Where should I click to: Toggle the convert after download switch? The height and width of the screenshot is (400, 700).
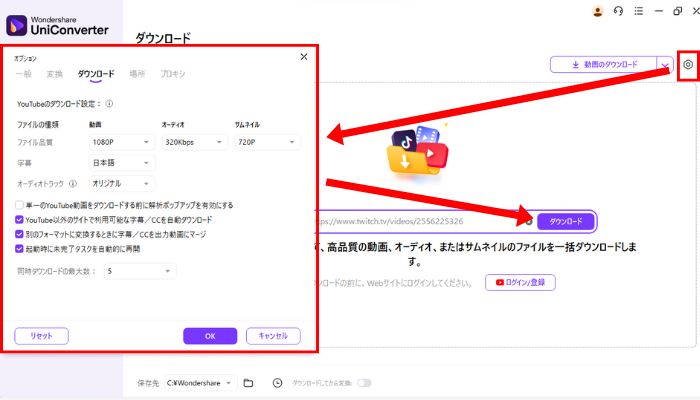[364, 383]
